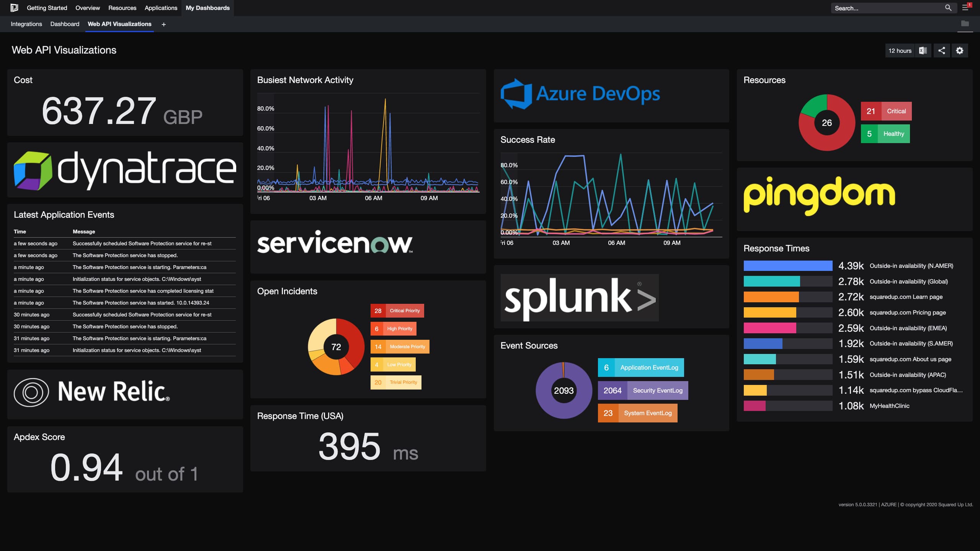This screenshot has width=980, height=551.
Task: Click squaredup.com About us page label
Action: pyautogui.click(x=910, y=359)
